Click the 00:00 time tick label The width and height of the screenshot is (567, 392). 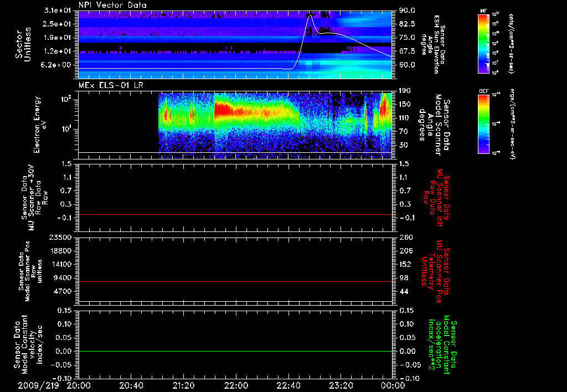(393, 385)
